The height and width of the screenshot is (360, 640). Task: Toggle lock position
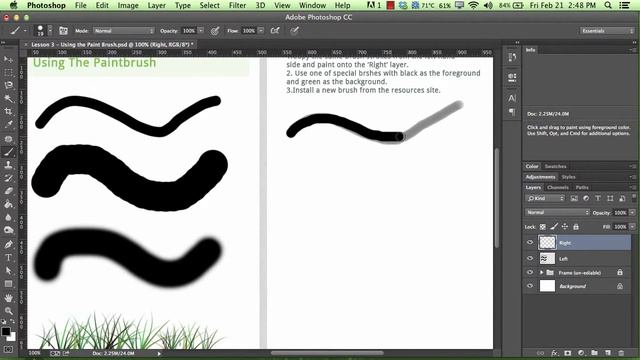coord(565,227)
